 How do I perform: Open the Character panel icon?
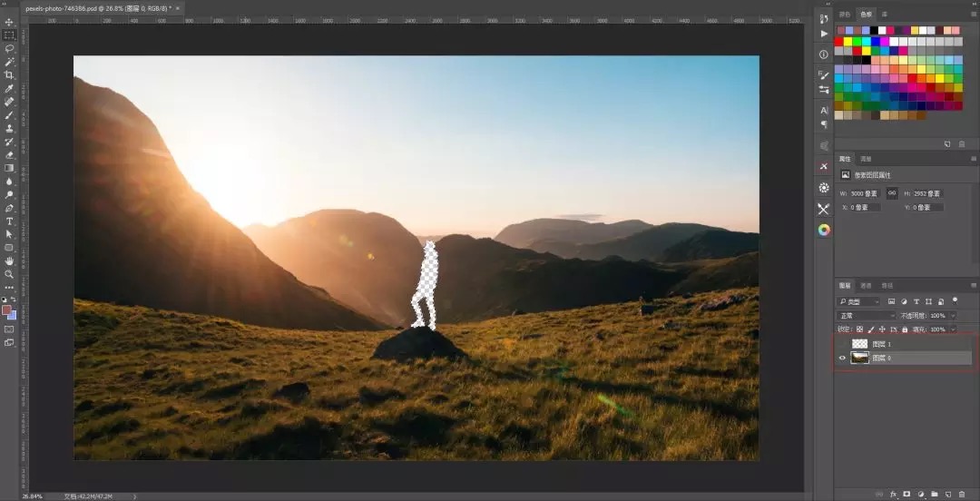tap(824, 110)
